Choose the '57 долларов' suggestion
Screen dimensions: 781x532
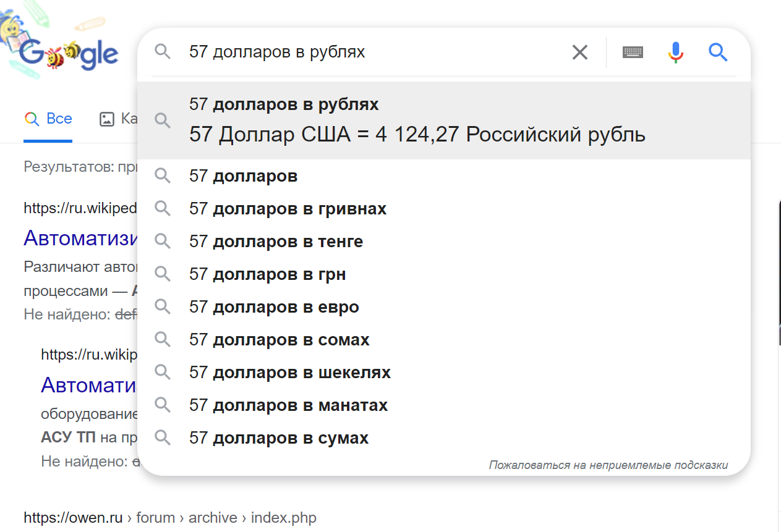243,177
